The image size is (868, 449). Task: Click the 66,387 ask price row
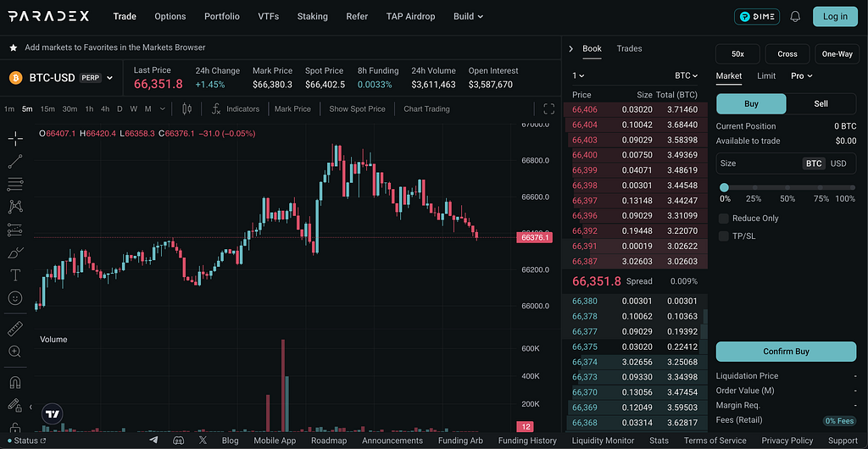tap(635, 262)
